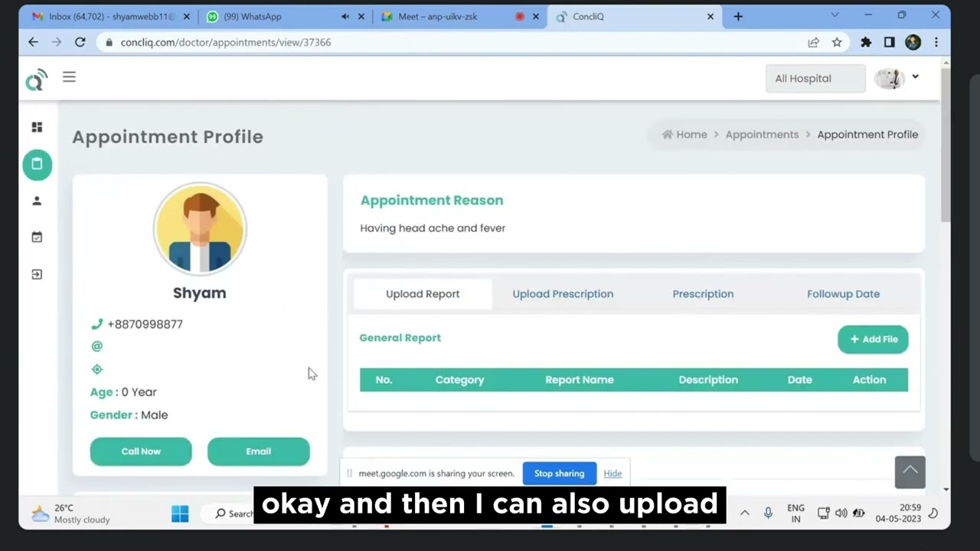Image resolution: width=980 pixels, height=551 pixels.
Task: Click Stop sharing button
Action: point(559,473)
